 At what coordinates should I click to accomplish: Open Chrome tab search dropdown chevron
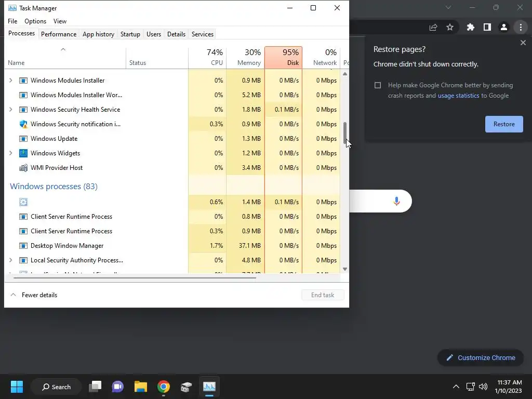point(448,7)
